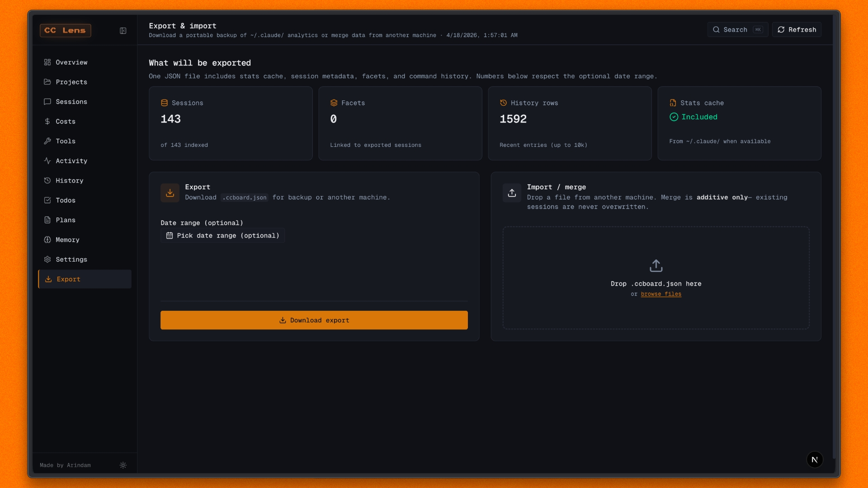
Task: Collapse the sidebar panel icon
Action: (x=123, y=31)
